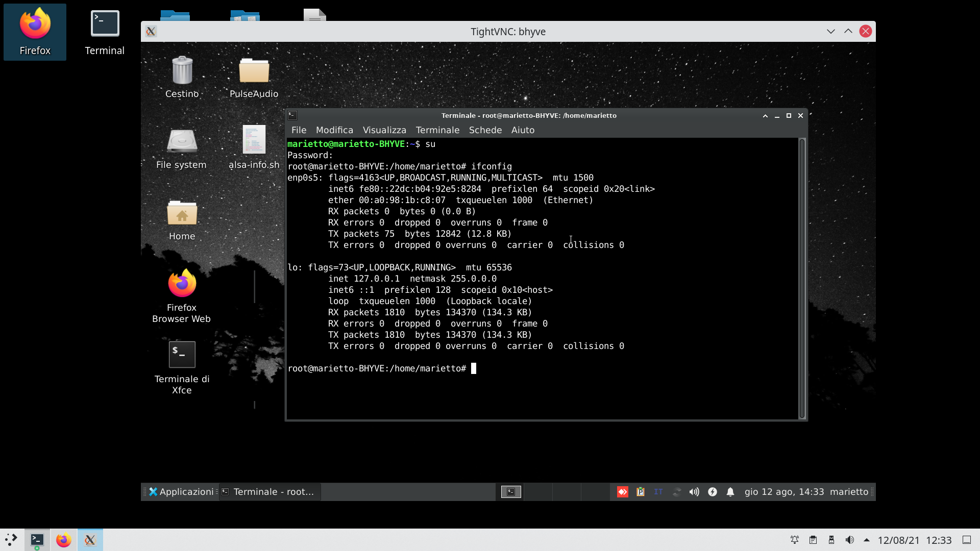
Task: Click the terminal vertical scrollbar
Action: [x=802, y=278]
